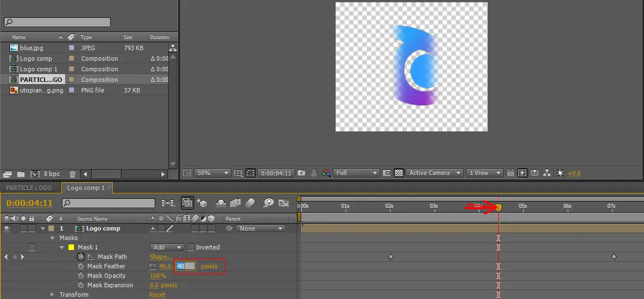The width and height of the screenshot is (644, 299).
Task: Open the Active Camera view dropdown
Action: coord(435,173)
